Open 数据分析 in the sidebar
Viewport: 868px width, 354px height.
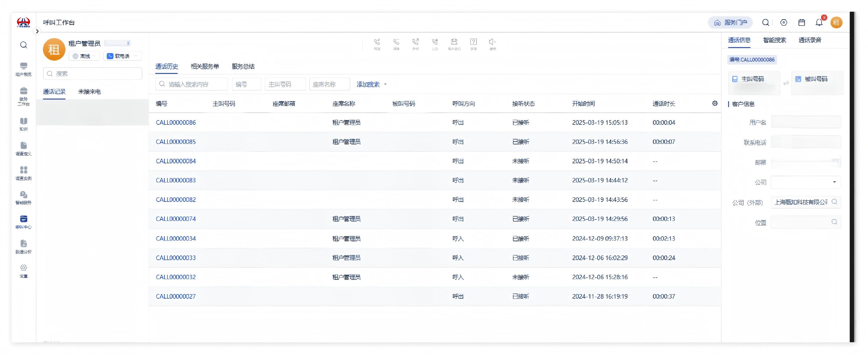[23, 247]
